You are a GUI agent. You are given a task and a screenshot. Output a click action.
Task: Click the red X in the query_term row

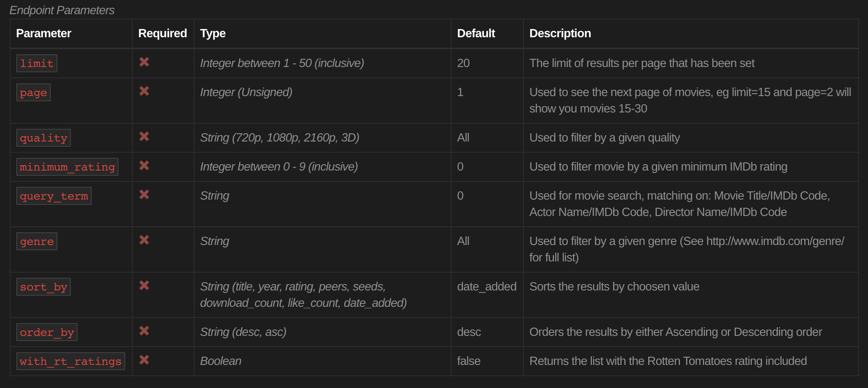point(144,194)
